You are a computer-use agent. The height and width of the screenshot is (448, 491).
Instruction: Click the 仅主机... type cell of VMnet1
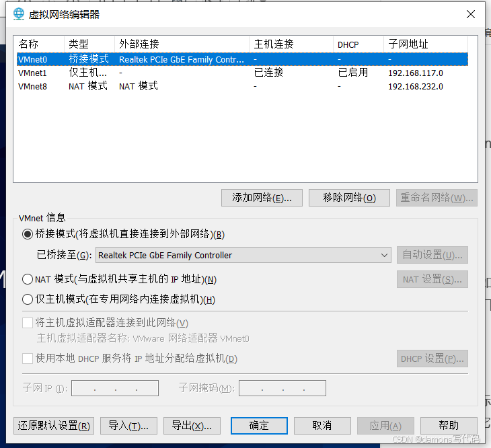click(x=87, y=73)
